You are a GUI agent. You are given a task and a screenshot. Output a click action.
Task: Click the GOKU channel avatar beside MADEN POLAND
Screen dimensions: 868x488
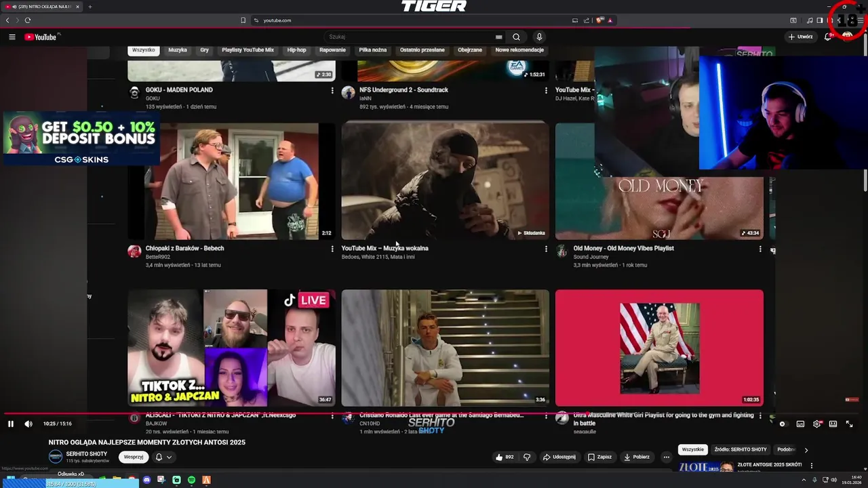[134, 93]
